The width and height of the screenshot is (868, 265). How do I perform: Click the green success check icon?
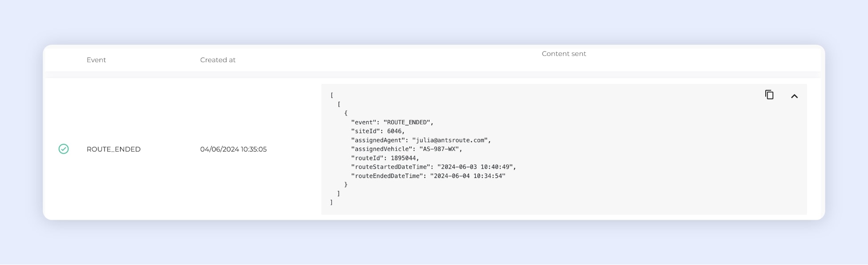[64, 149]
